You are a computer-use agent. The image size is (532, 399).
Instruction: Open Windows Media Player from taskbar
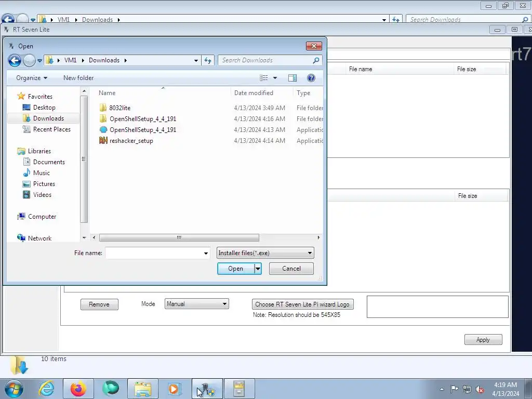pos(175,389)
